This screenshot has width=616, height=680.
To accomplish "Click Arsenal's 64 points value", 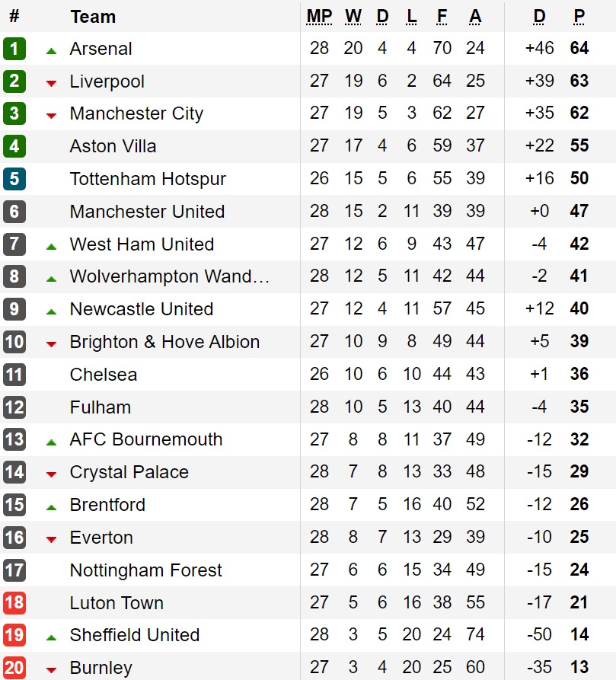I will (579, 48).
